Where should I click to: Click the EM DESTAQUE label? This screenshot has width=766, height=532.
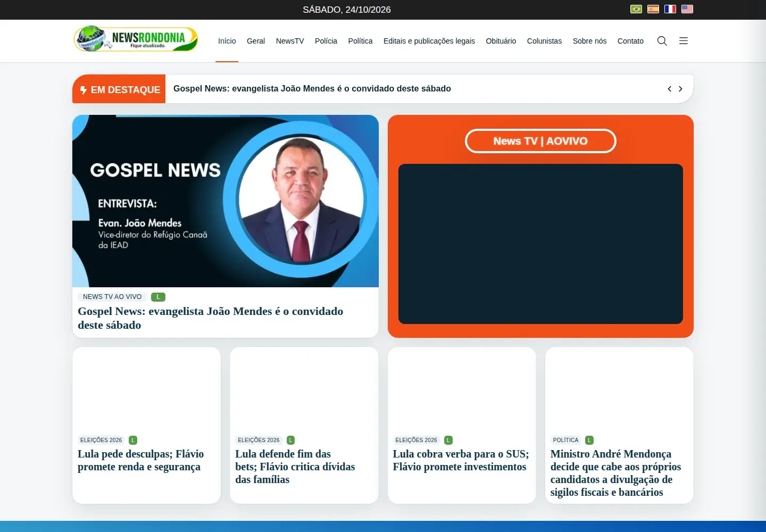119,89
